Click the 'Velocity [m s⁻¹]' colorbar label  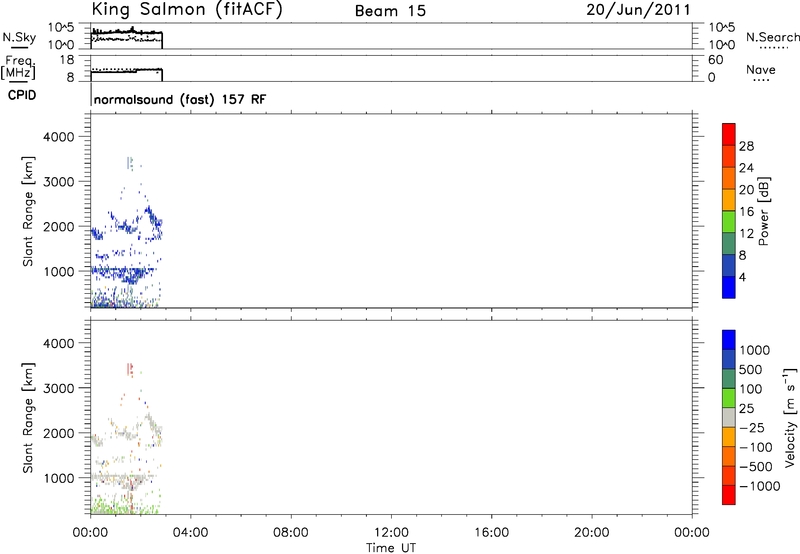point(791,418)
